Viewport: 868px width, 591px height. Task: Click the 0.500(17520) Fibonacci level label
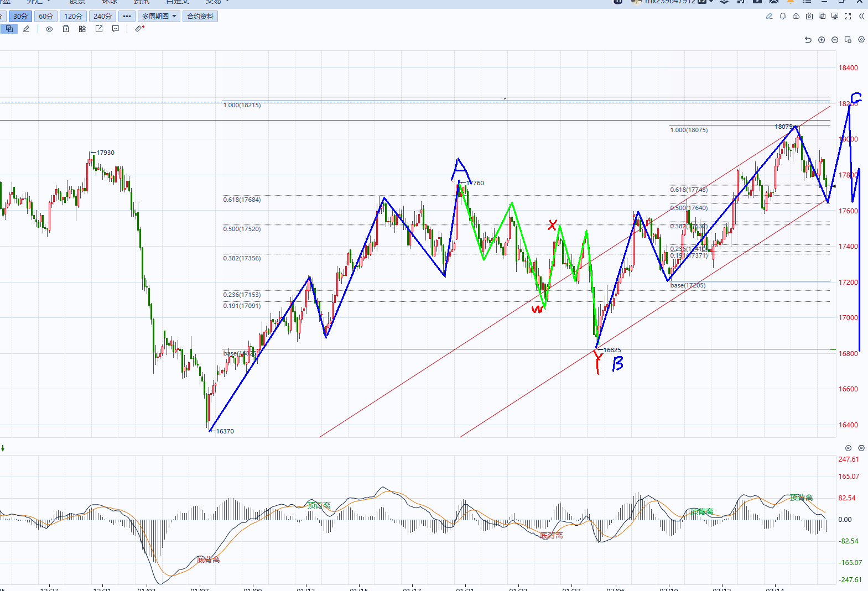(242, 229)
